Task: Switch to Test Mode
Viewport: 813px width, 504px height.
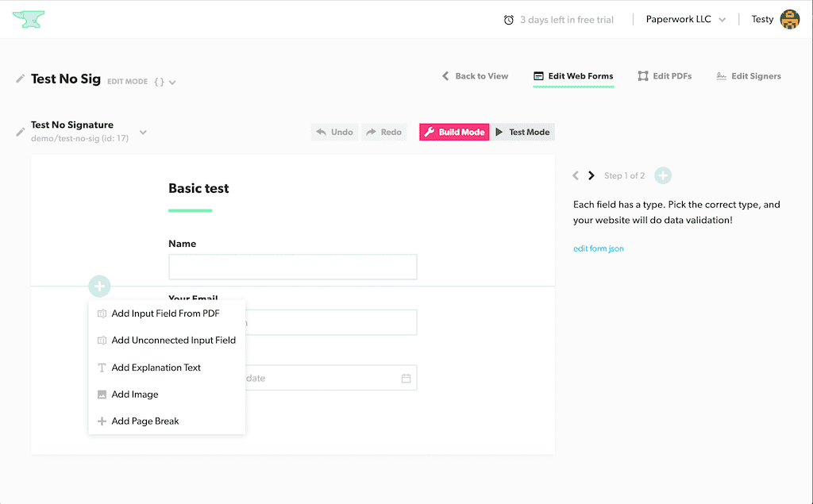Action: [522, 132]
